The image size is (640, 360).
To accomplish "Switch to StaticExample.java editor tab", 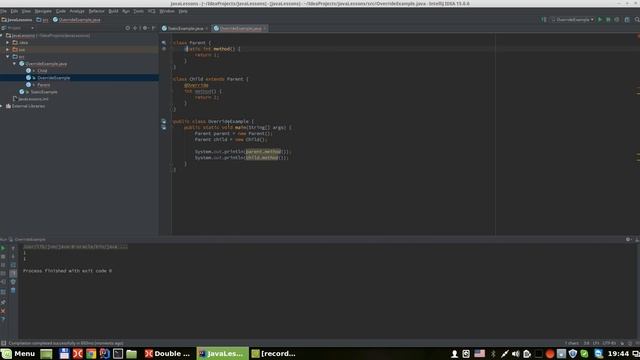I will pos(185,29).
